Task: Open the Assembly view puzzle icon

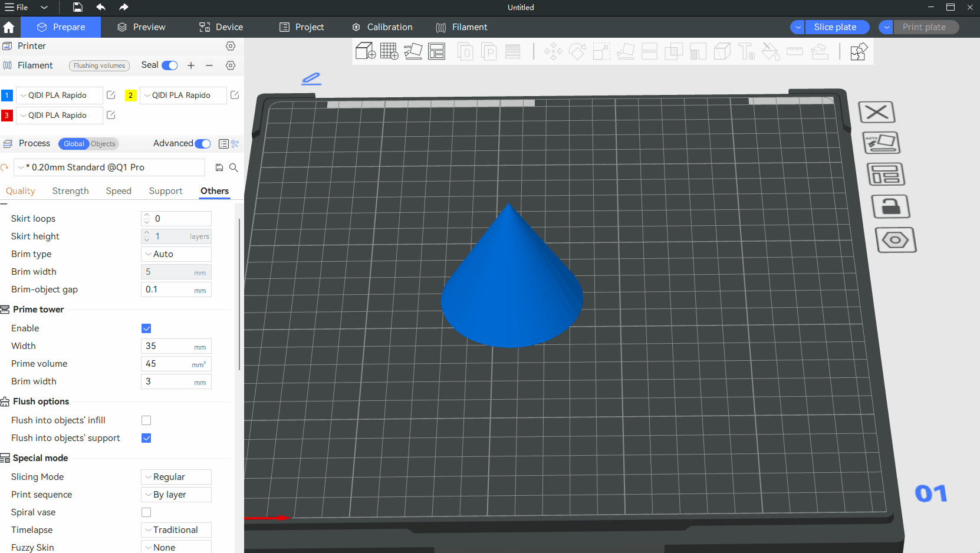Action: point(859,51)
